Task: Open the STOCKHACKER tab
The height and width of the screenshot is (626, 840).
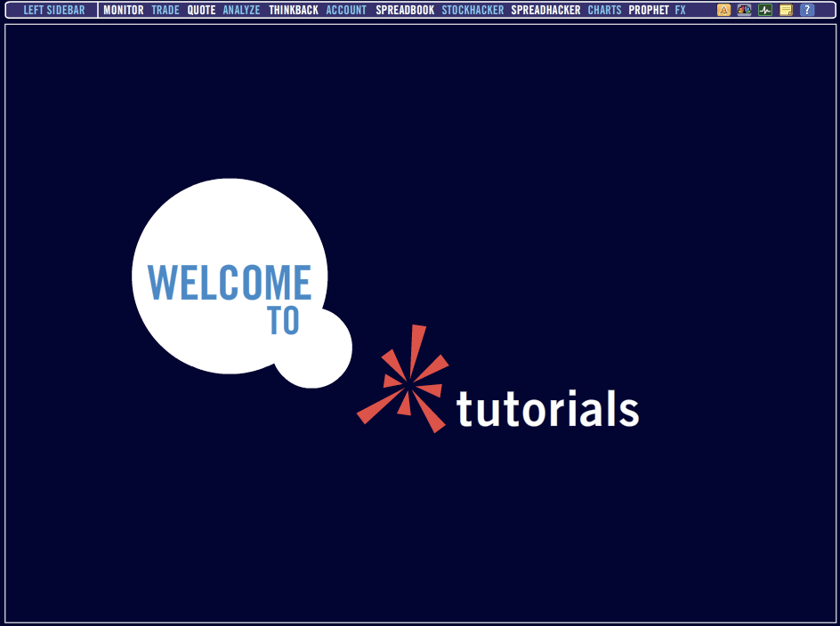Action: tap(472, 10)
